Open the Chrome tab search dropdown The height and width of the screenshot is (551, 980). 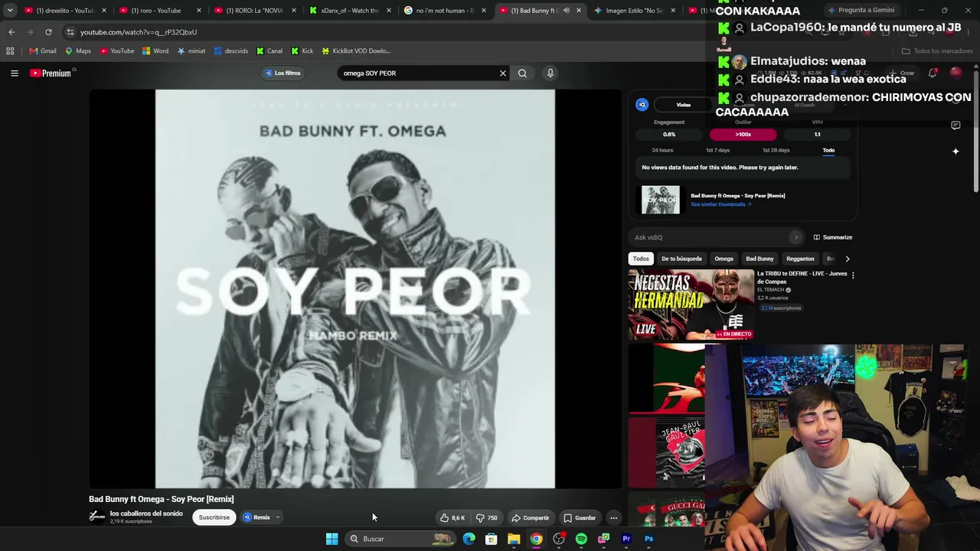point(10,11)
